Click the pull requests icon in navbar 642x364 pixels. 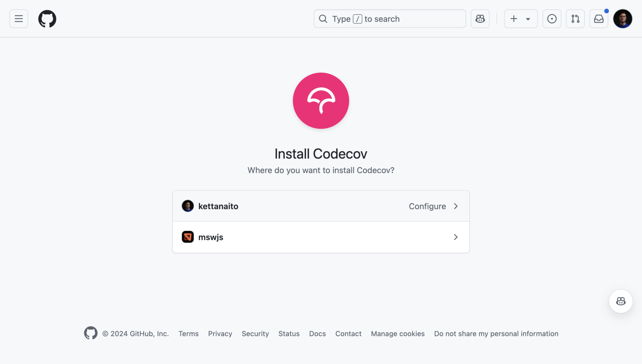pos(576,18)
